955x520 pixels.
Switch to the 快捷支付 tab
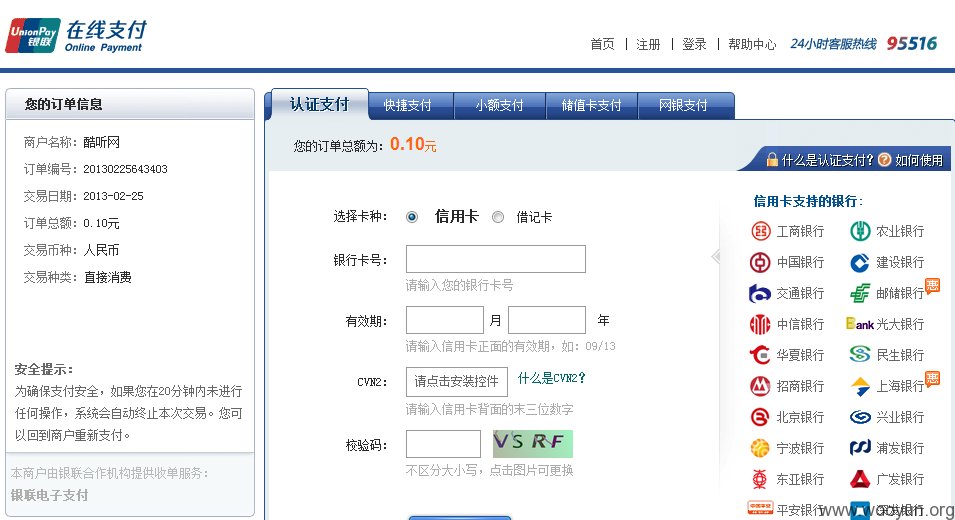tap(407, 105)
